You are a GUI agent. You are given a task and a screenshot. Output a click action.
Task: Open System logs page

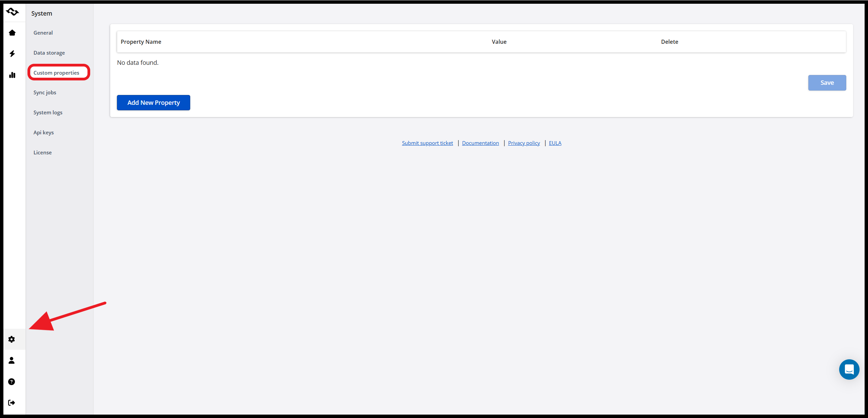tap(48, 113)
